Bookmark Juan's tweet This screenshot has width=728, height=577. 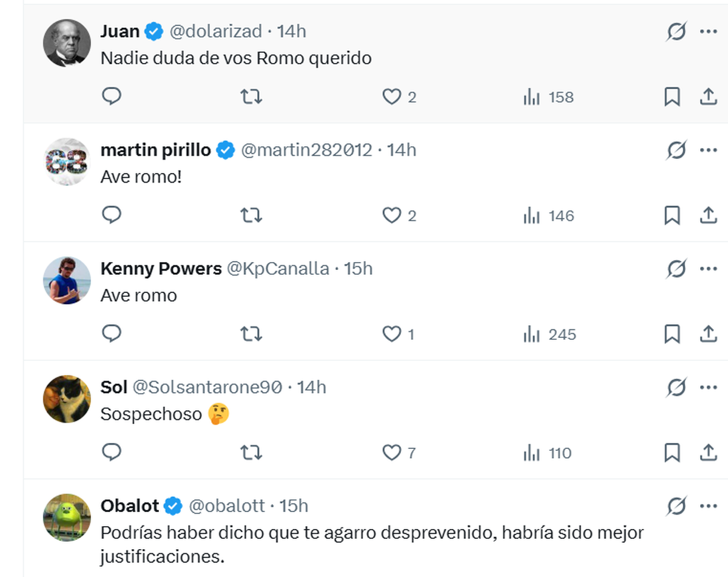coord(672,97)
